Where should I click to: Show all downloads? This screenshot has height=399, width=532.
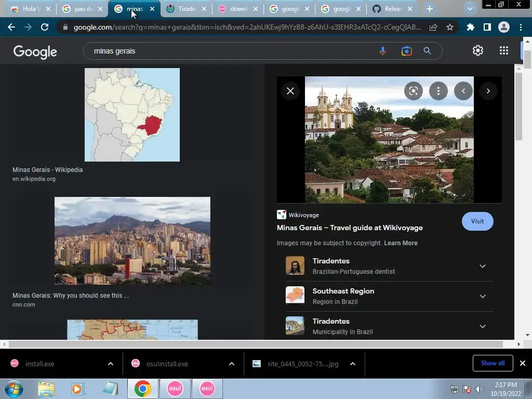click(x=493, y=363)
